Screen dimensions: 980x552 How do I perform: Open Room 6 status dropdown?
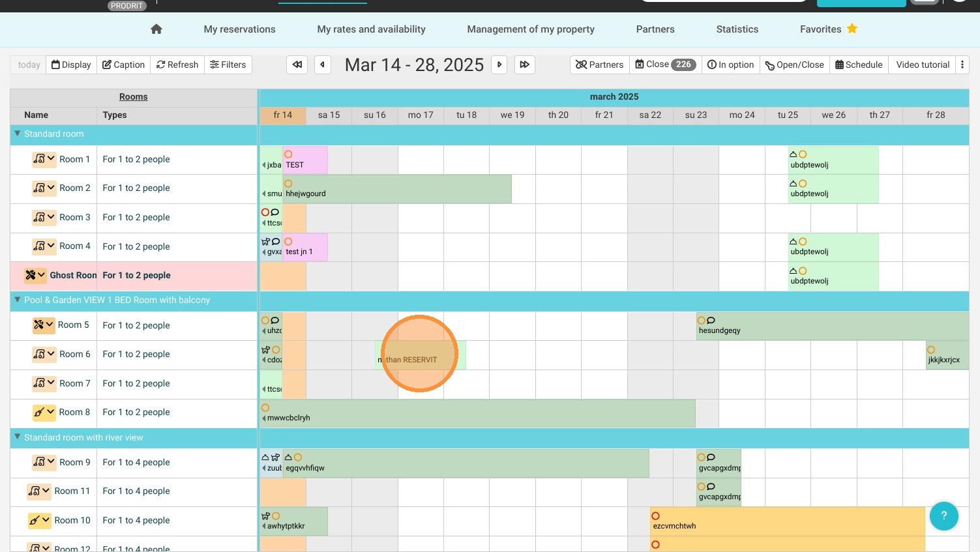click(x=44, y=354)
